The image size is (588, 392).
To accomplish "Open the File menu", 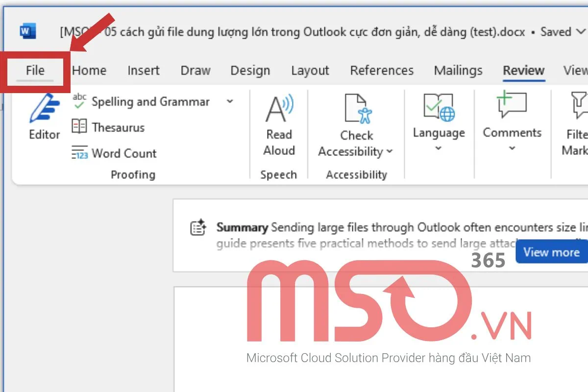I will (x=34, y=70).
